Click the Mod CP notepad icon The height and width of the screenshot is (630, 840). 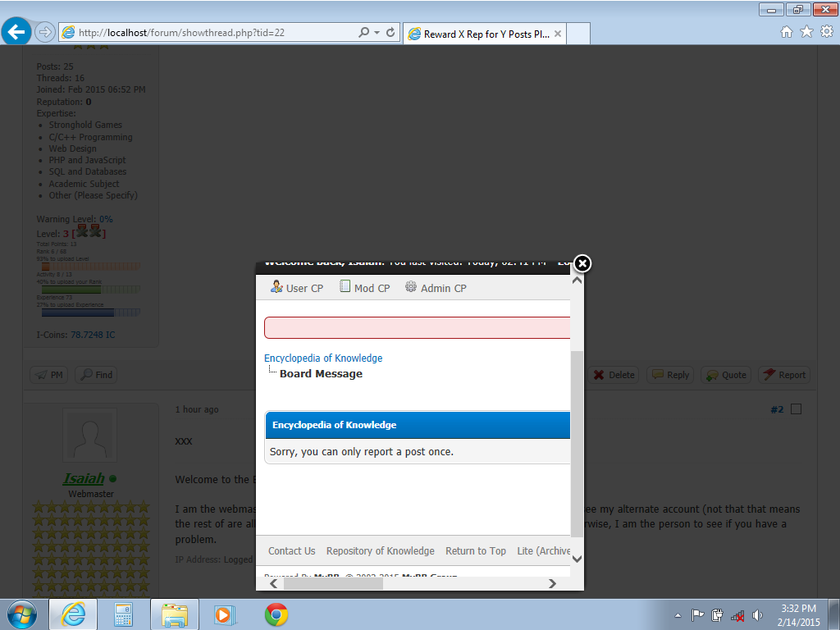(345, 286)
